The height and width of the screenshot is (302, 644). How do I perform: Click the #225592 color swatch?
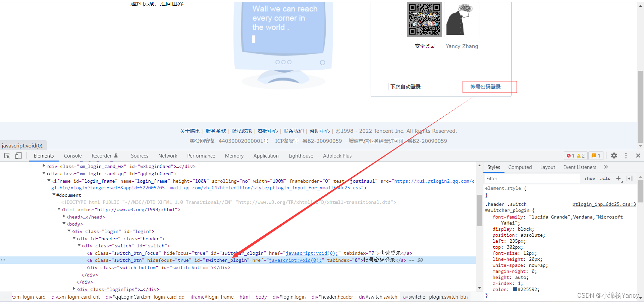tap(515, 290)
